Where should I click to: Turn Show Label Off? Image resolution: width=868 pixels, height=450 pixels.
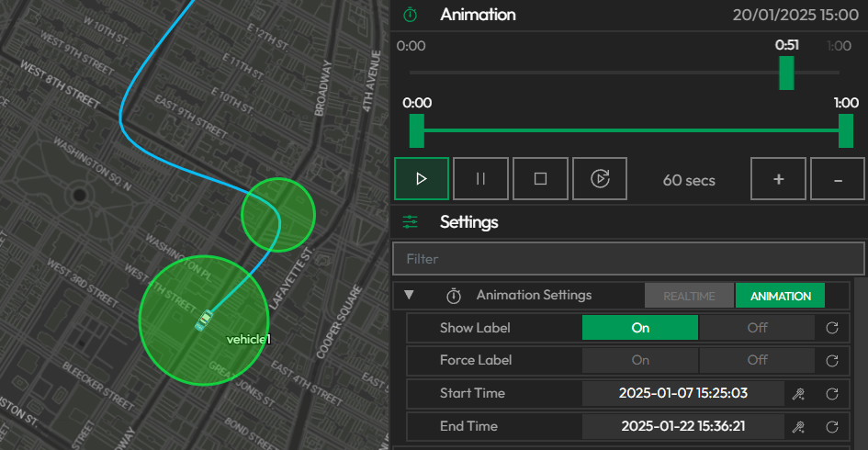point(757,328)
